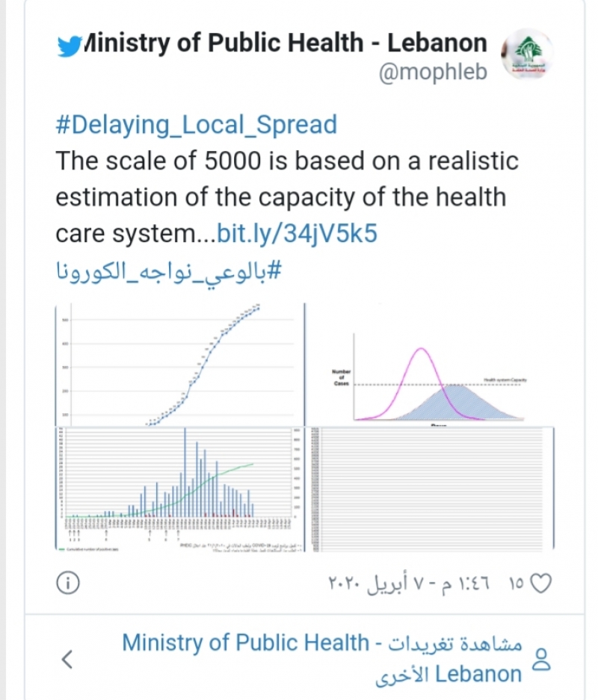Open the bottom-right lined table image
Viewport: 598px width, 700px height.
pyautogui.click(x=431, y=490)
